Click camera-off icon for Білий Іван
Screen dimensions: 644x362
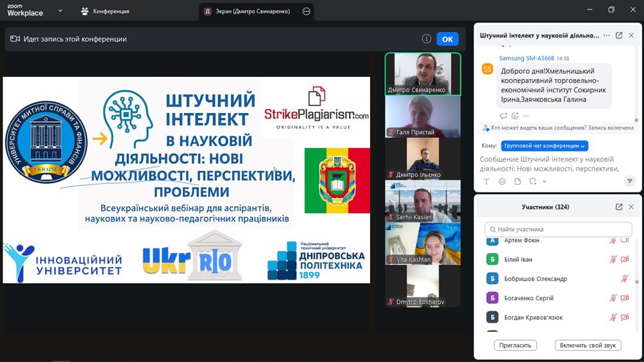(x=625, y=260)
